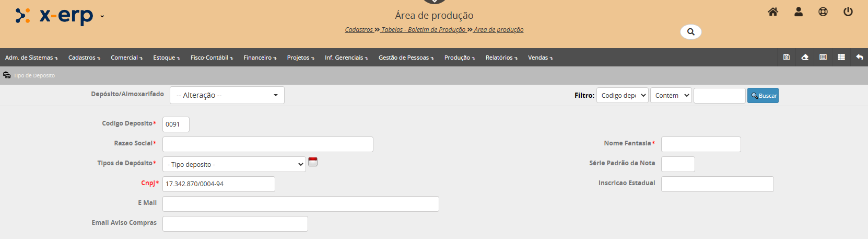Click the return arrow back icon
The width and height of the screenshot is (868, 239).
(x=860, y=57)
